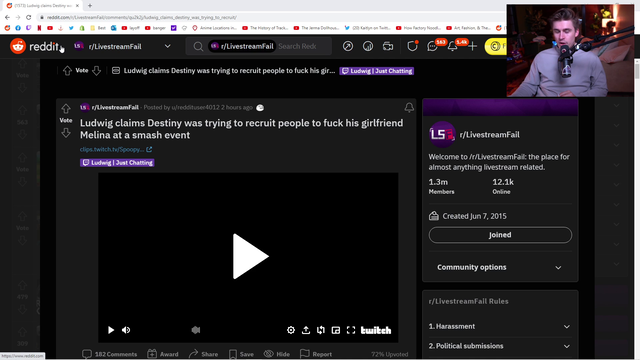Image resolution: width=640 pixels, height=360 pixels.
Task: Expand rule 2. Political submissions
Action: point(500,346)
